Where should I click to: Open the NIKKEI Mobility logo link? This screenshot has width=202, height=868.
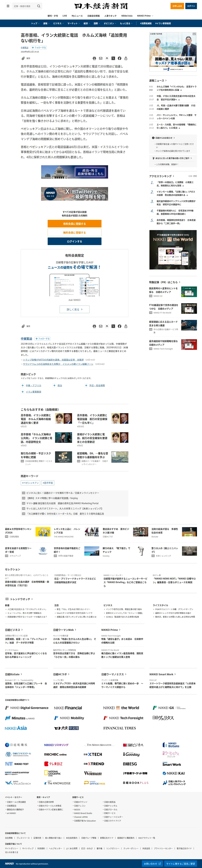tap(69, 718)
